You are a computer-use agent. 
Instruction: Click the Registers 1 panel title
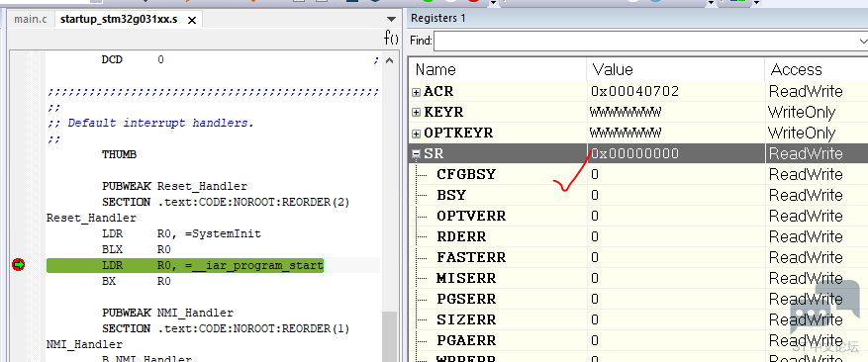tap(437, 18)
